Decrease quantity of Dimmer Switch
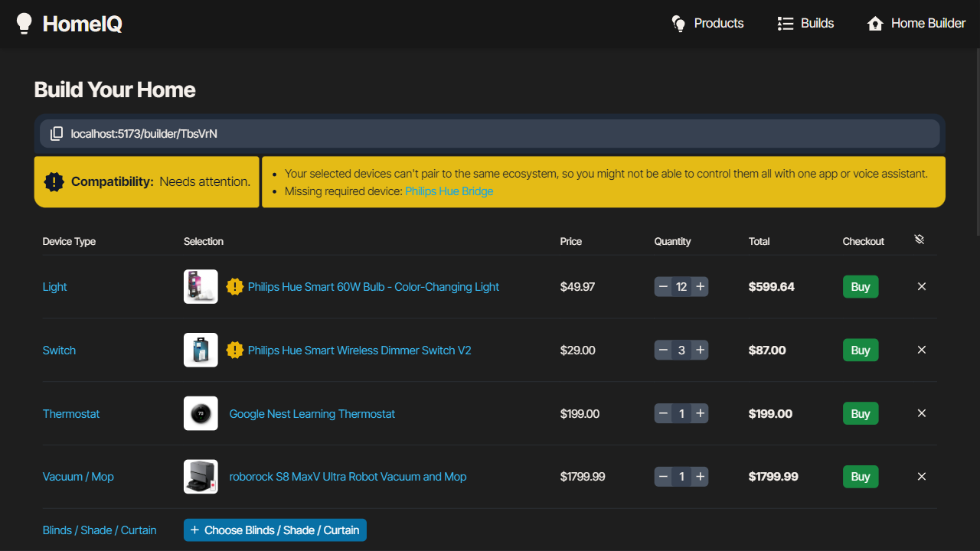 click(663, 350)
